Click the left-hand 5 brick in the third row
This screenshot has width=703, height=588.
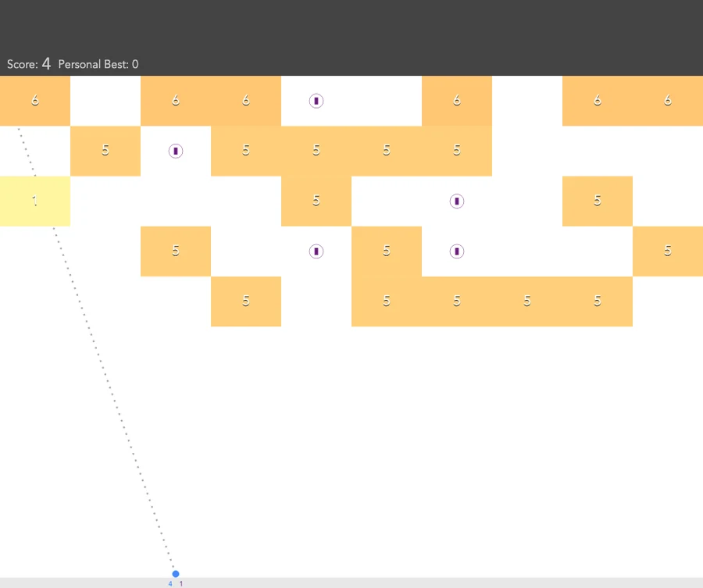click(x=316, y=201)
